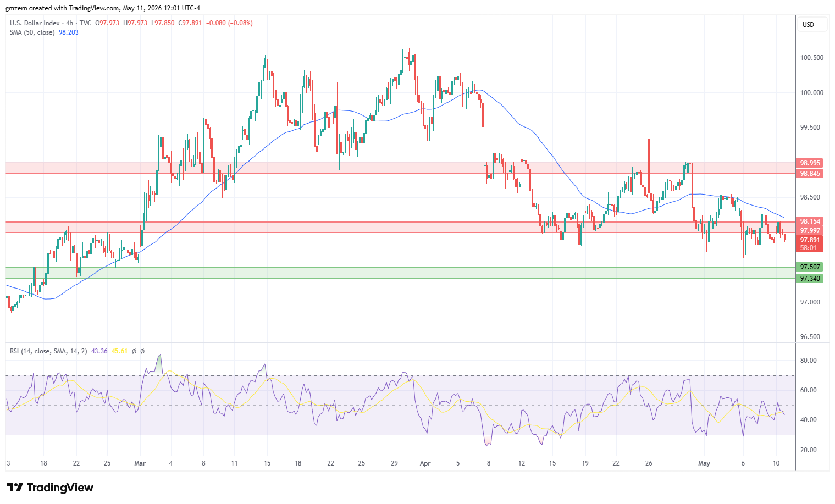Click the 98.995 price tag
835x504 pixels.
coord(810,163)
